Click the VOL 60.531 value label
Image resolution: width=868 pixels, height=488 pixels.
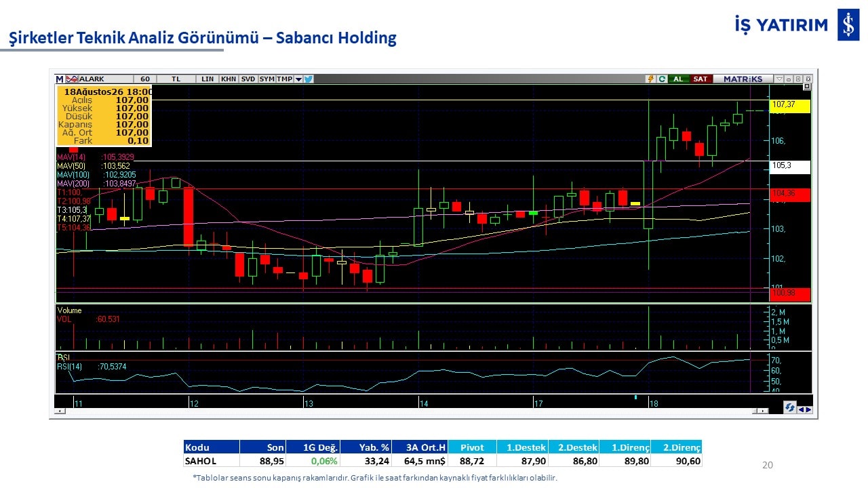tap(89, 319)
